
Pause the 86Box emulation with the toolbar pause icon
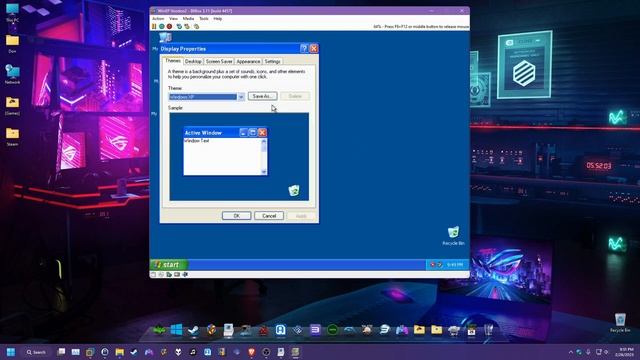154,27
